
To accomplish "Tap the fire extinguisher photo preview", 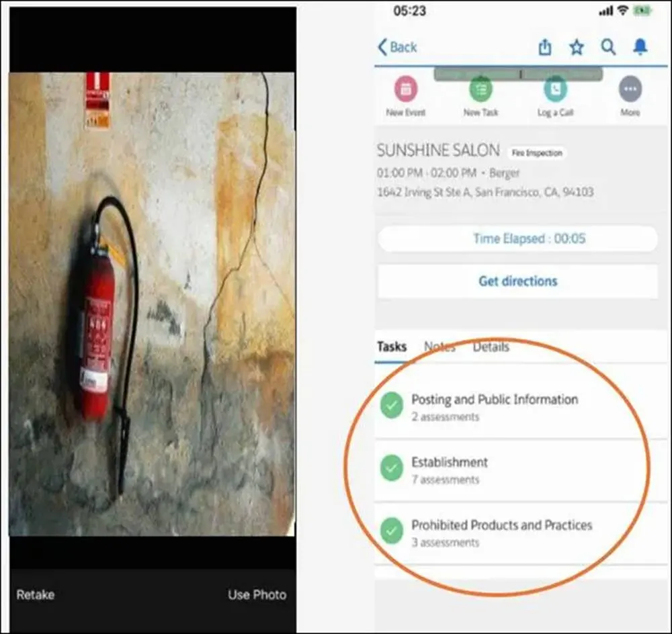I will point(152,304).
